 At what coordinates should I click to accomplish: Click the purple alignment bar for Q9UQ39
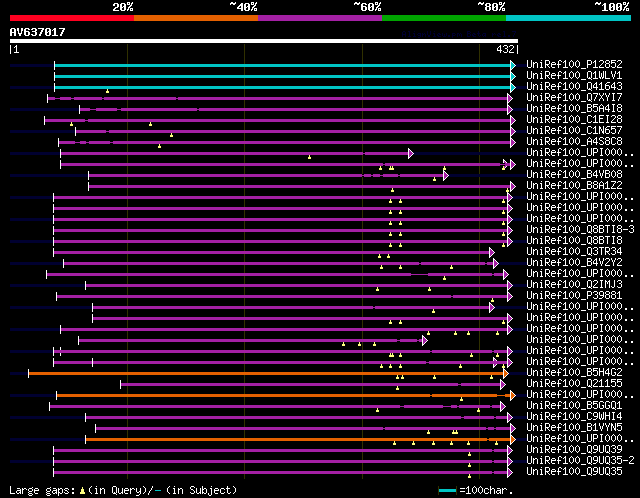pos(280,451)
